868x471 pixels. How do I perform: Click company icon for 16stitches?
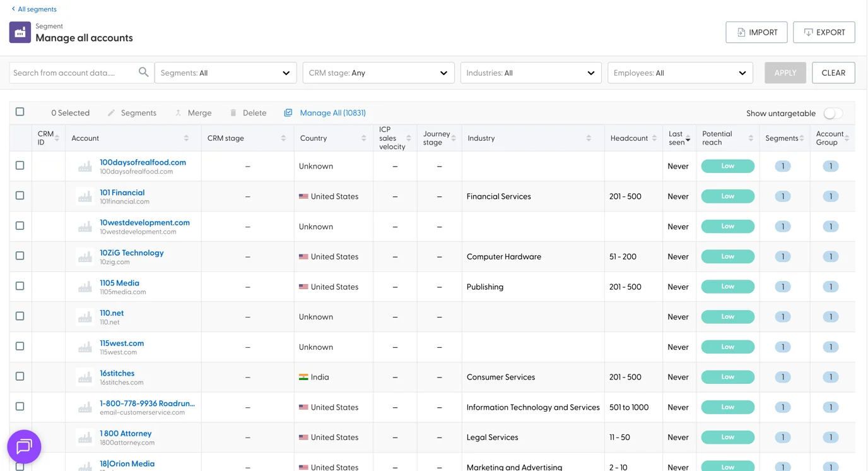point(85,378)
